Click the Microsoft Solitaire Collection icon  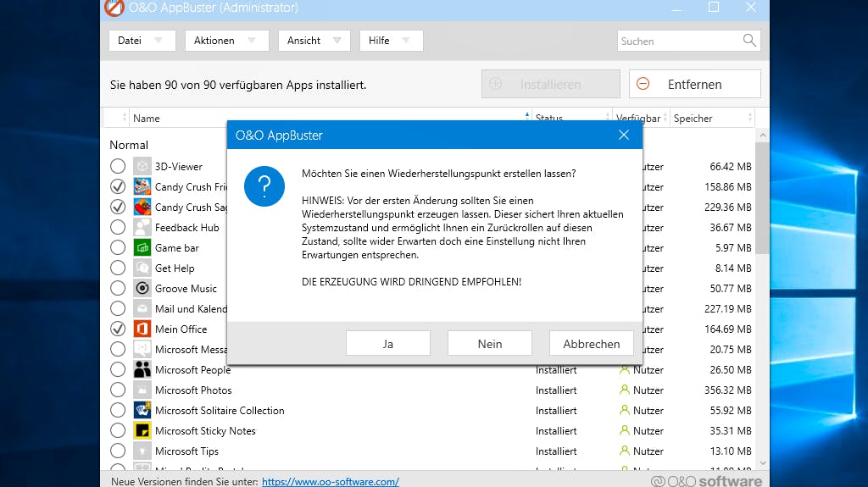(x=142, y=410)
